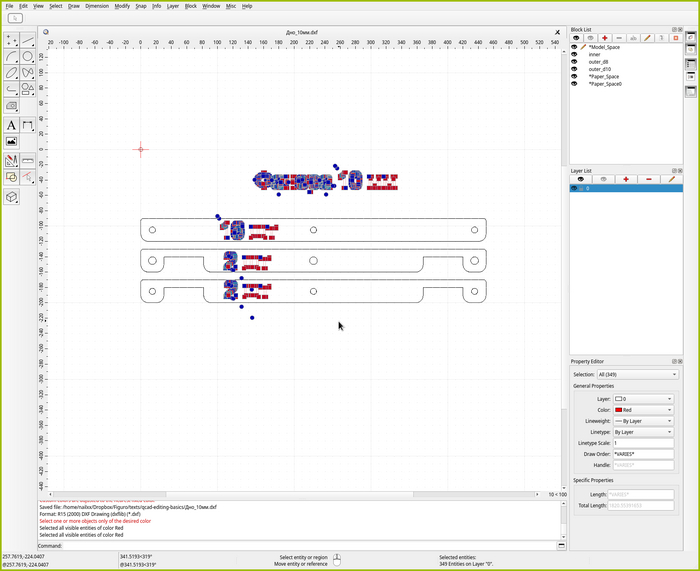Select the Text tool
The width and height of the screenshot is (700, 571).
(11, 125)
